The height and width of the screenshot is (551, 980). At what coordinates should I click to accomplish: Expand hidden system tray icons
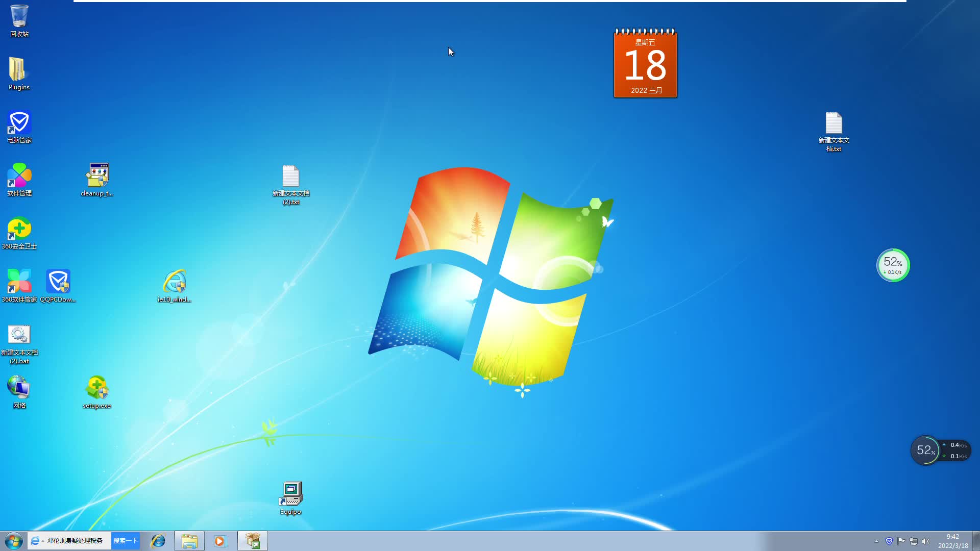coord(877,541)
